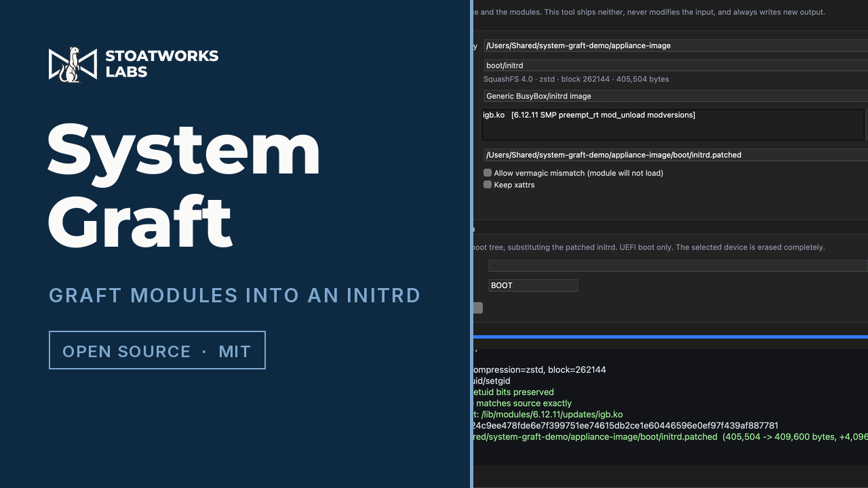This screenshot has height=488, width=868.
Task: Click log line with /lib/modules/6.12.11/updates/igb.ko
Action: click(548, 414)
